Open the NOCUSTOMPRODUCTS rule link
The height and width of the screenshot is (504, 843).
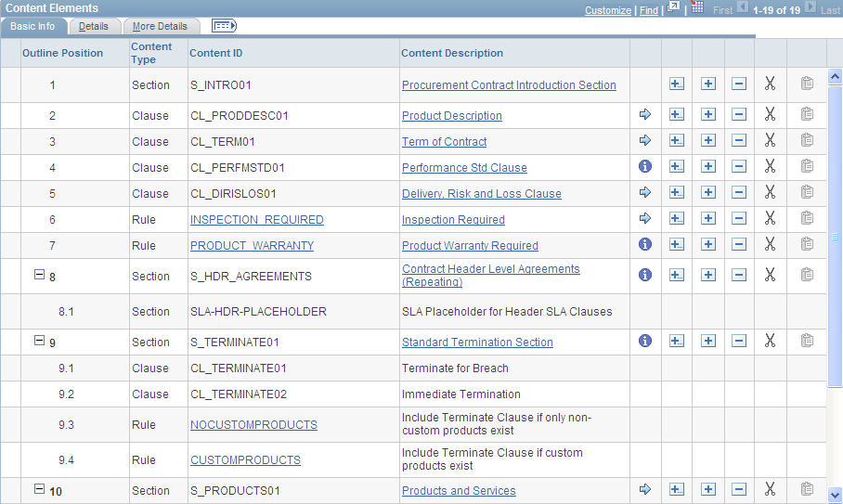click(253, 425)
